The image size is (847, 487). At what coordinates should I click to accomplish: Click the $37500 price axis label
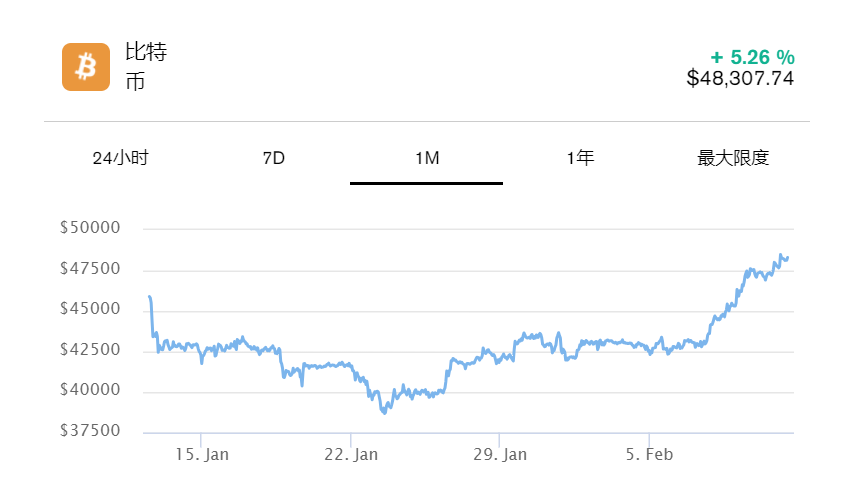pos(90,431)
